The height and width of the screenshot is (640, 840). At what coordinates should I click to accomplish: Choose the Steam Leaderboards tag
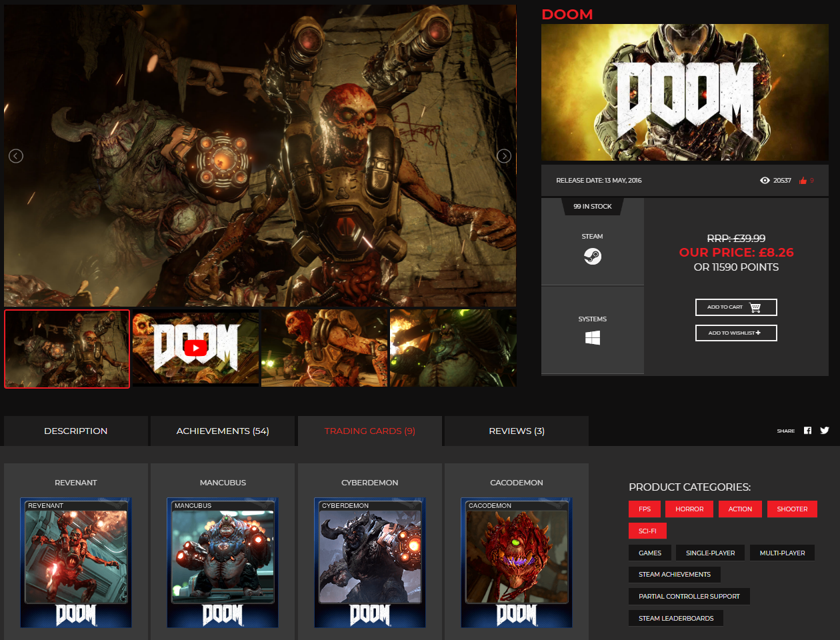676,618
